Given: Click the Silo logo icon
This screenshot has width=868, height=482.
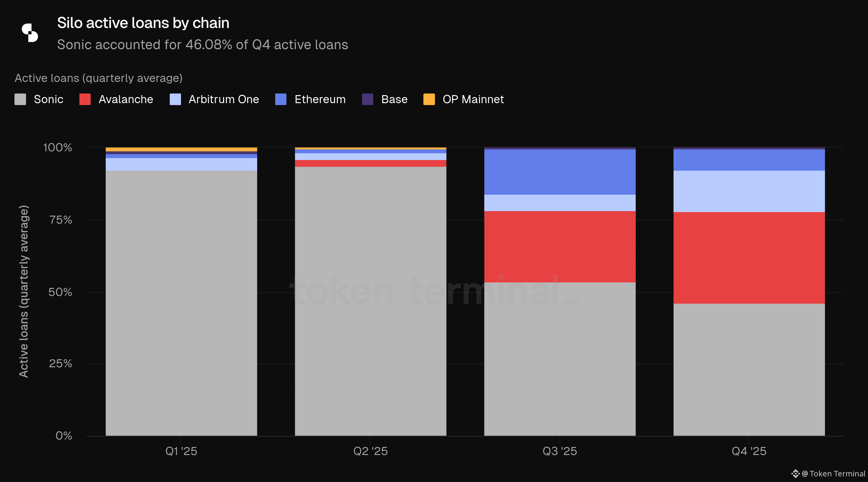Looking at the screenshot, I should pyautogui.click(x=30, y=33).
